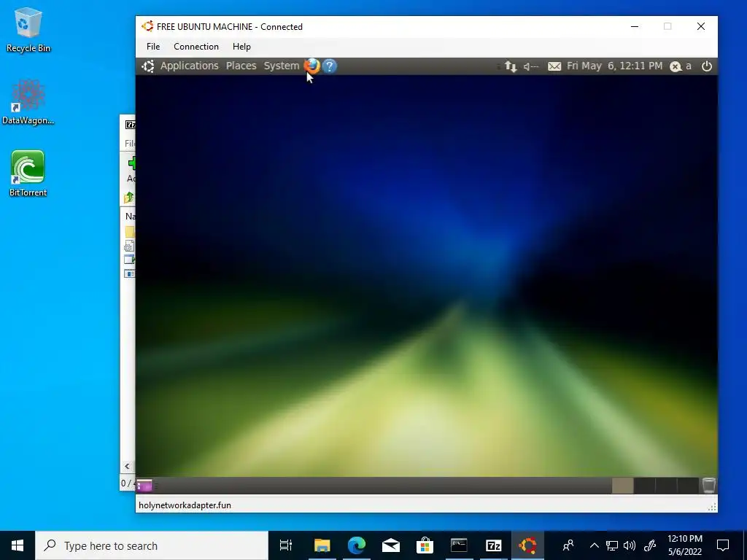Open the People icon on the taskbar
Screen dimensions: 747x560
(x=568, y=545)
